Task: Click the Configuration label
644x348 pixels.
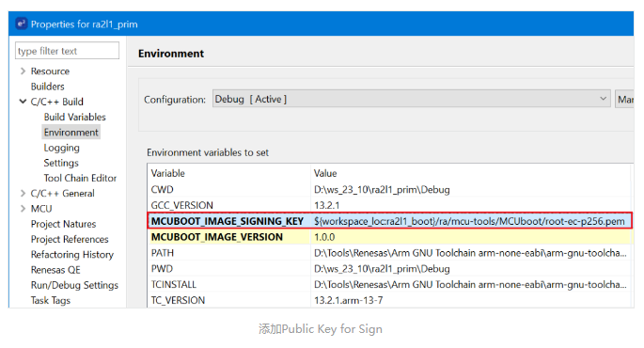Action: [175, 100]
